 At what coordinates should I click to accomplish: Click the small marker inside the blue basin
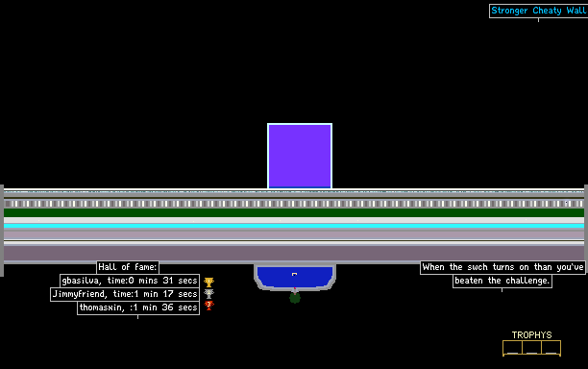[294, 275]
